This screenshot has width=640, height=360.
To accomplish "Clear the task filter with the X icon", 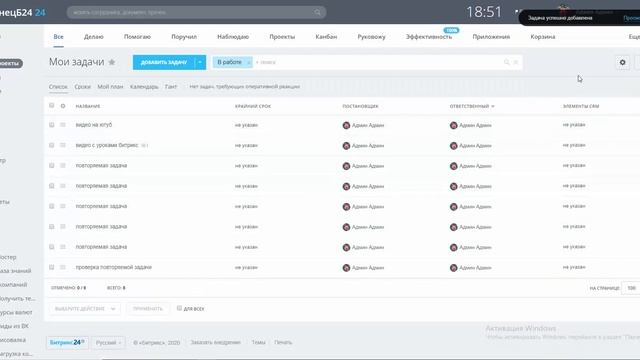I will (516, 62).
